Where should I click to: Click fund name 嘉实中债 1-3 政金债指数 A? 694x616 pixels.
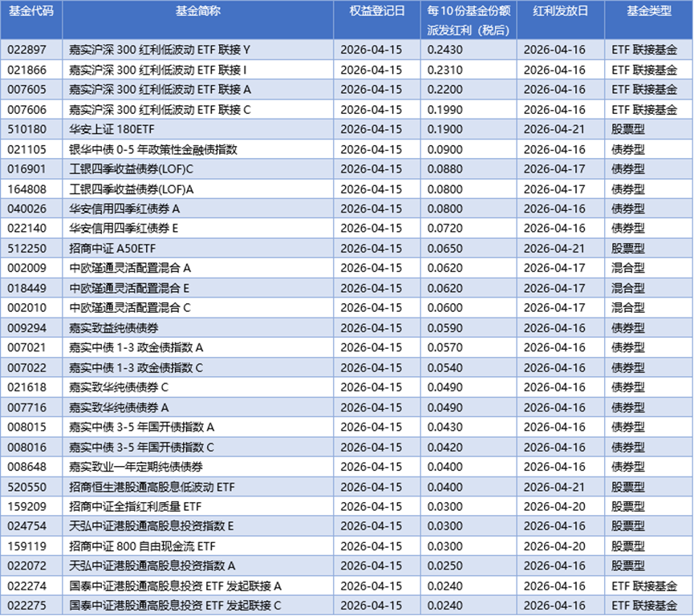pyautogui.click(x=136, y=348)
